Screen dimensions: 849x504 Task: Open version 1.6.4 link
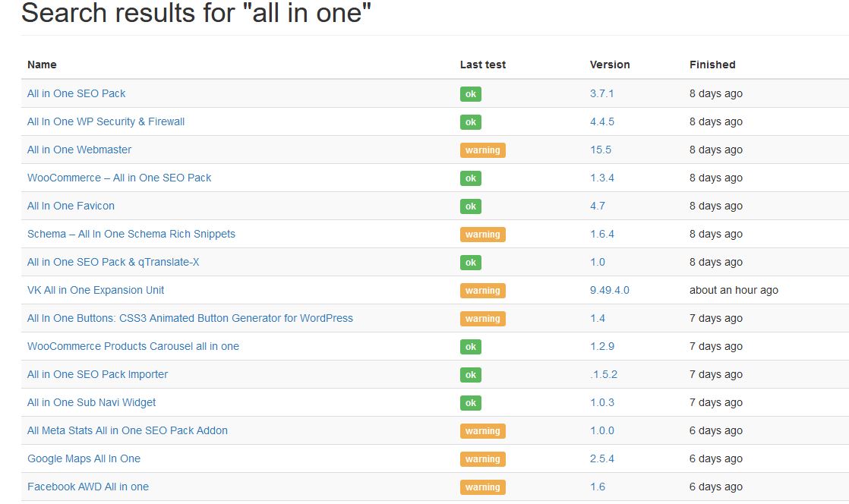[602, 235]
